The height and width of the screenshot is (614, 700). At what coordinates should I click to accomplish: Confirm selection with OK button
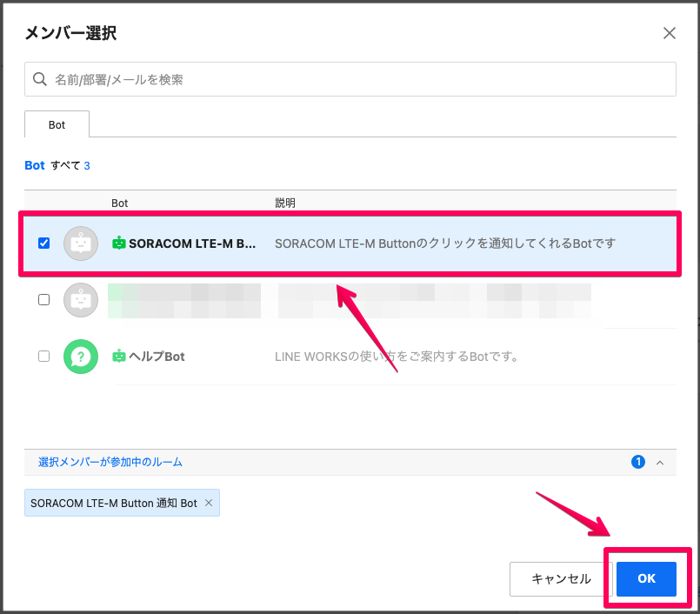(x=646, y=578)
